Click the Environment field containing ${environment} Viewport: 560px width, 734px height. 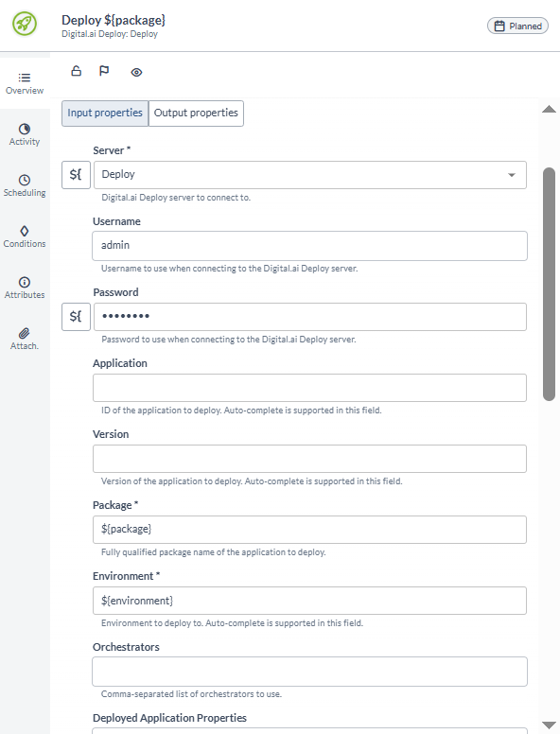(x=309, y=601)
